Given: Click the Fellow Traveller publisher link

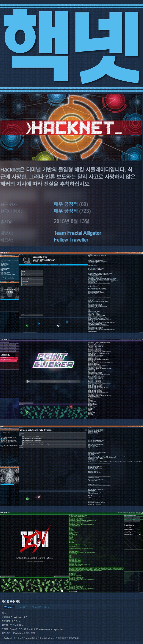Looking at the screenshot, I should click(x=71, y=240).
